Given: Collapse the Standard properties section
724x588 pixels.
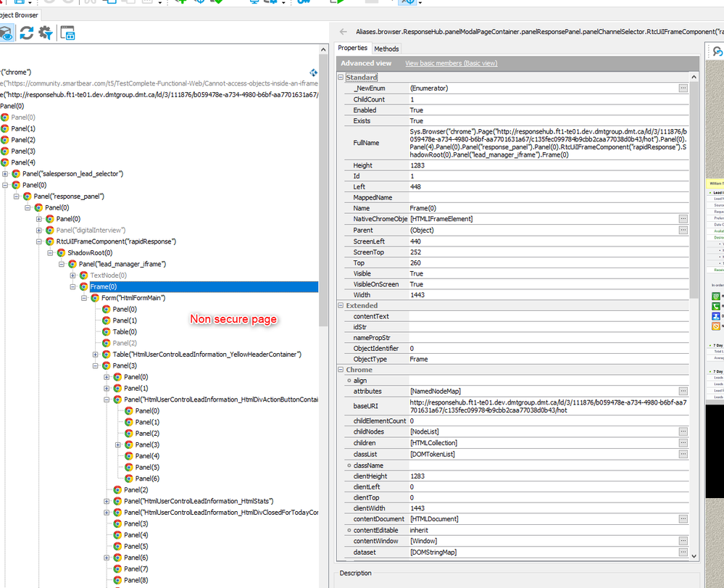Looking at the screenshot, I should (341, 77).
